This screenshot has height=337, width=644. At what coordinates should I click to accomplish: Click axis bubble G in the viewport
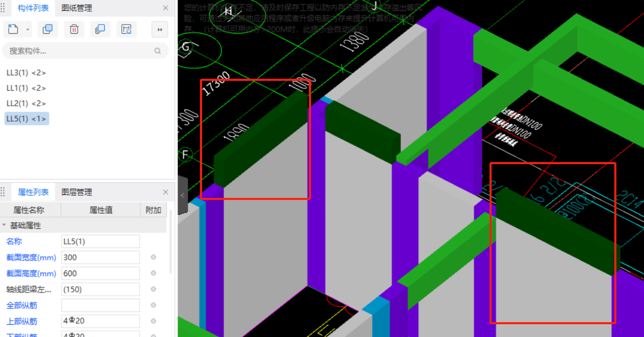(x=186, y=47)
